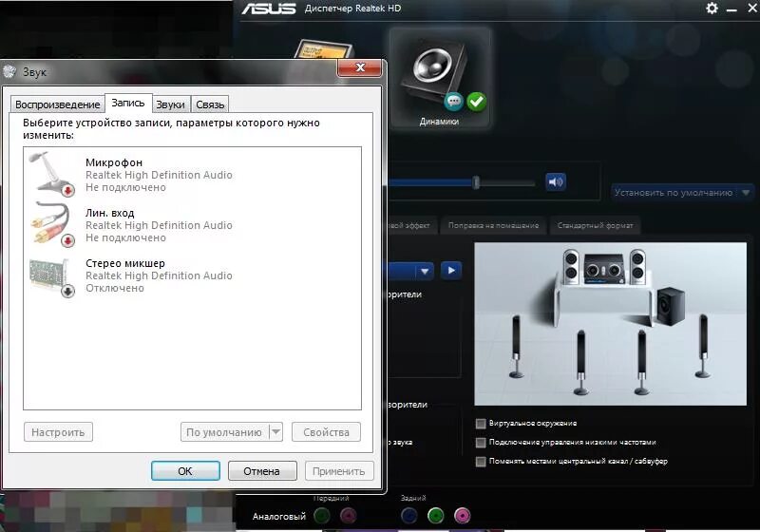
Task: Click Realtek High Definition Audio under Лин. вход
Action: 159,225
